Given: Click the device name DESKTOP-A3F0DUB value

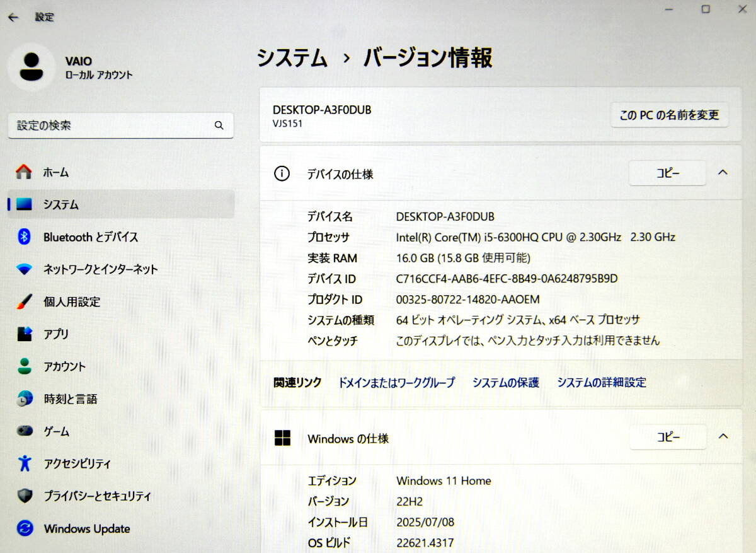Looking at the screenshot, I should (x=445, y=216).
